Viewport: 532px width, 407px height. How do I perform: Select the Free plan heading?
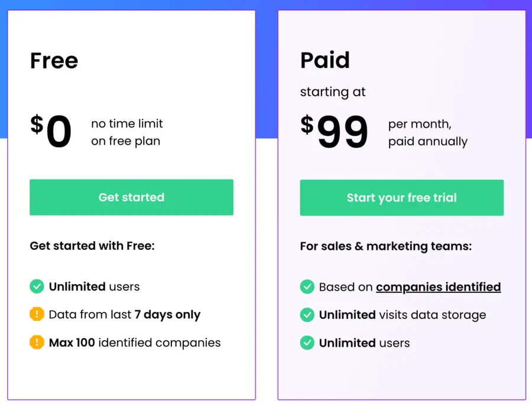click(x=54, y=60)
